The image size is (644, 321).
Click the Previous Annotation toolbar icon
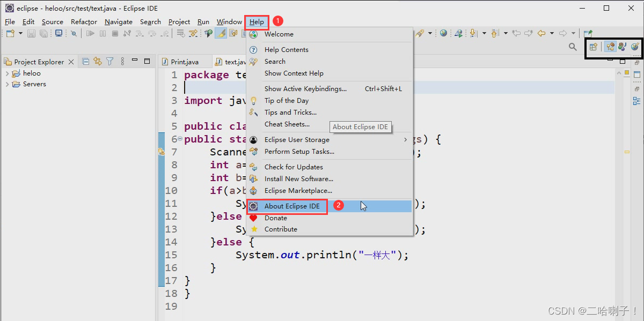click(495, 34)
